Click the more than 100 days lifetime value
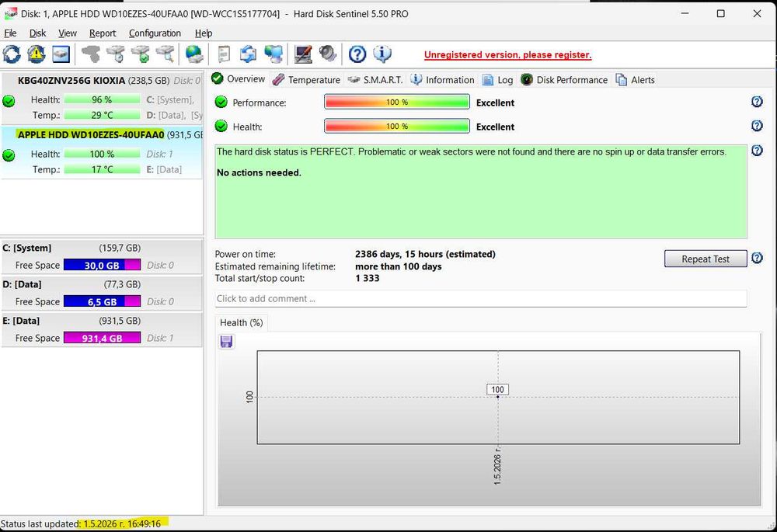 click(x=399, y=266)
